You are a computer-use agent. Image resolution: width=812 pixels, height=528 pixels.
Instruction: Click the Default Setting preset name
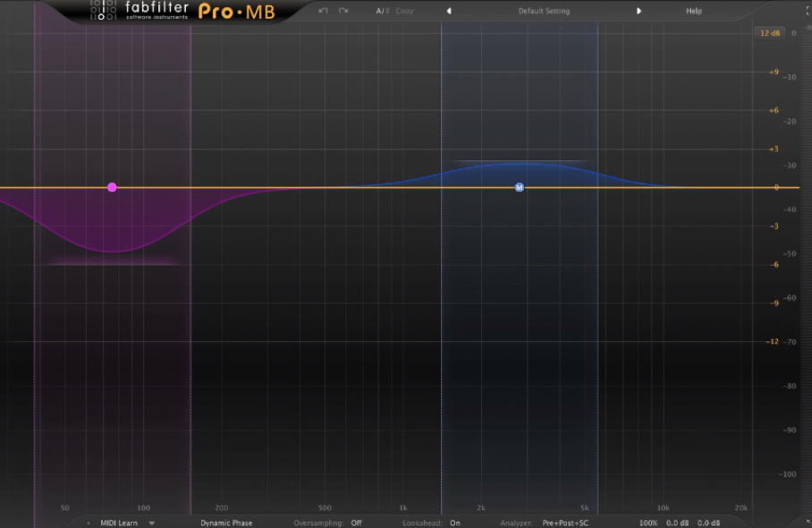(x=544, y=11)
